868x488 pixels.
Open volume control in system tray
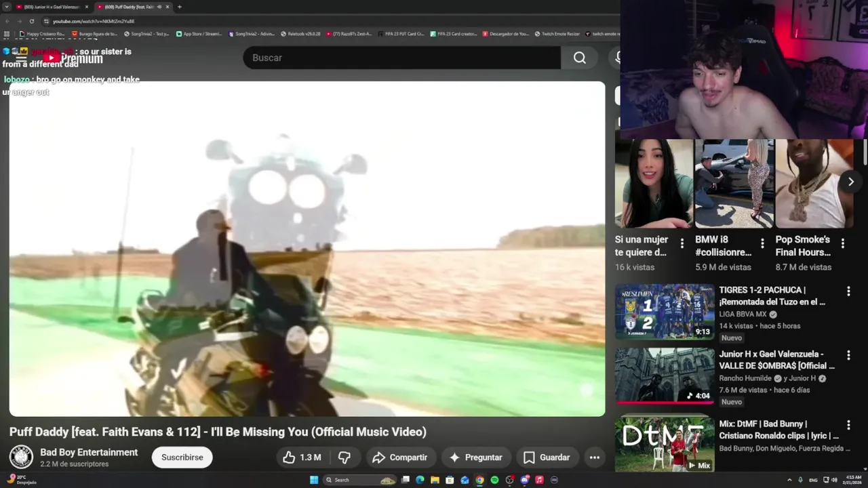point(834,480)
